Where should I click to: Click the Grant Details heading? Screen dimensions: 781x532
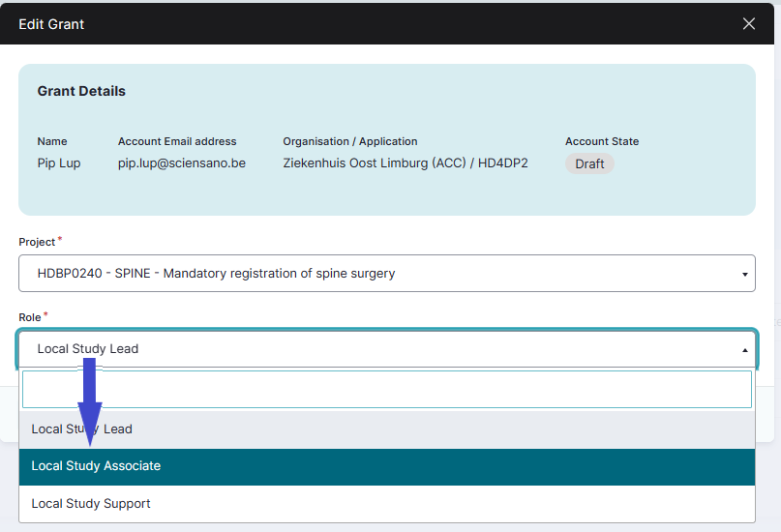(x=81, y=92)
